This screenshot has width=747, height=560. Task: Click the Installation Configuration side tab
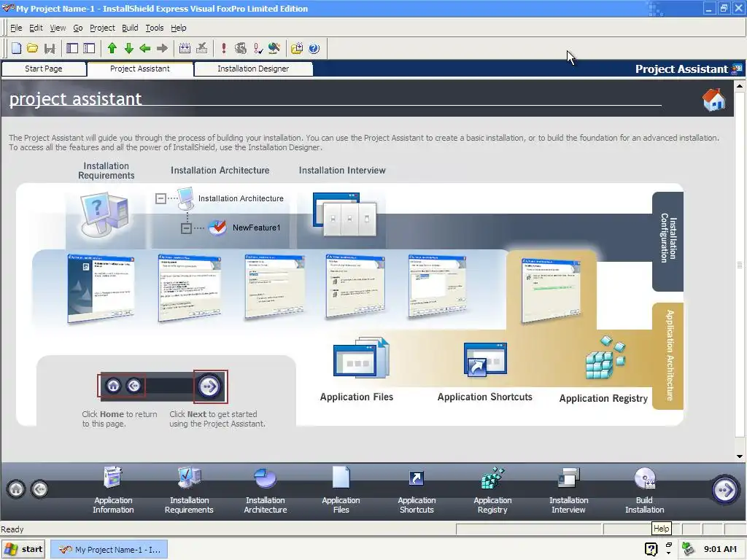(668, 241)
